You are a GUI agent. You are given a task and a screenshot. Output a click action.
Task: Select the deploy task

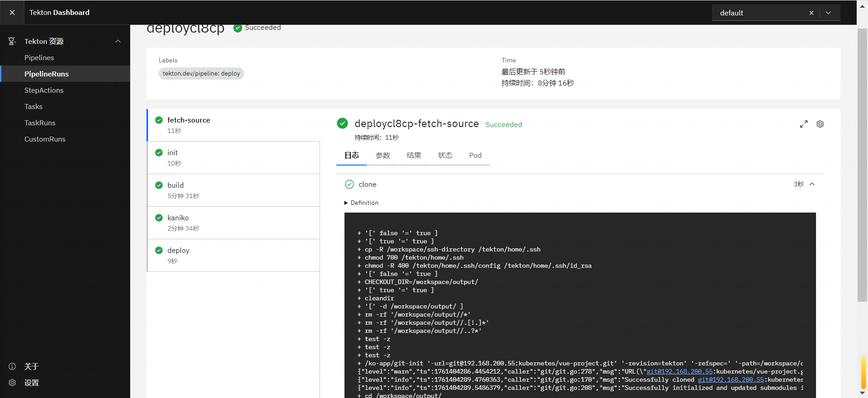click(233, 255)
